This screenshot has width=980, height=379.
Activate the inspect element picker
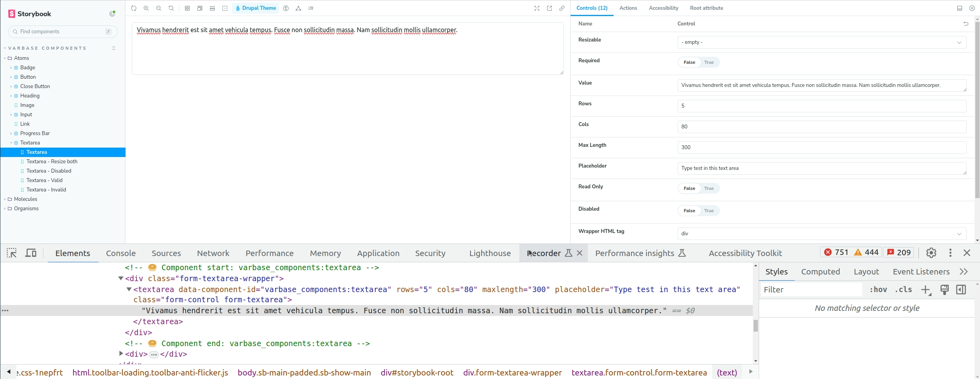click(11, 253)
